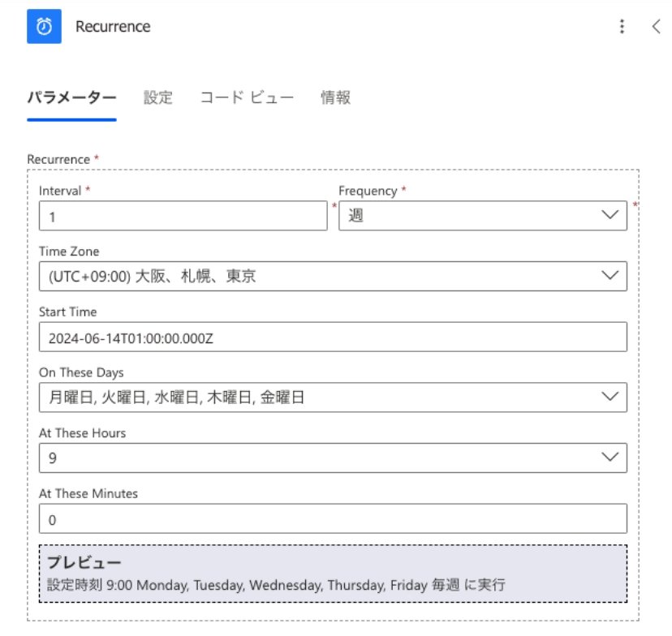This screenshot has width=672, height=636.
Task: Open the On These Days dropdown
Action: [333, 397]
